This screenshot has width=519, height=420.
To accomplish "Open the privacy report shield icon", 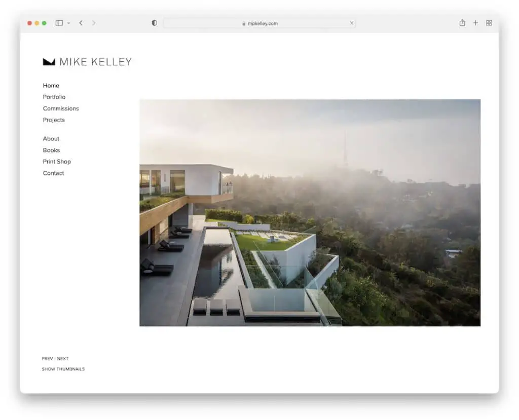I will pyautogui.click(x=154, y=23).
